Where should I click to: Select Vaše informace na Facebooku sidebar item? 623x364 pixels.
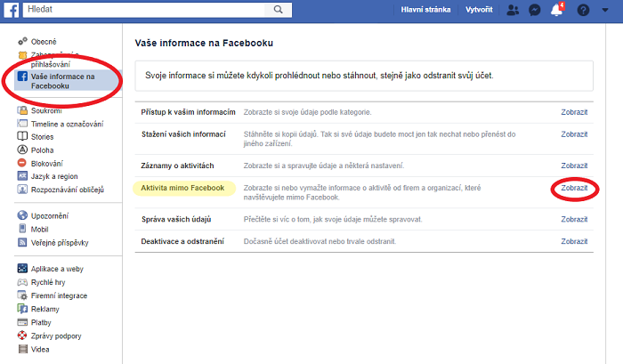coord(62,81)
